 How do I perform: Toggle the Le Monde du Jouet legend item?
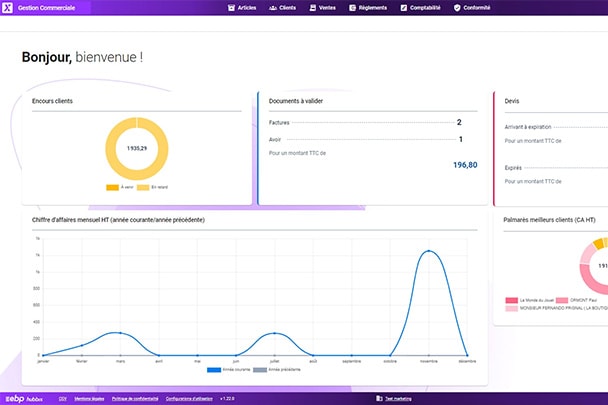[530, 300]
